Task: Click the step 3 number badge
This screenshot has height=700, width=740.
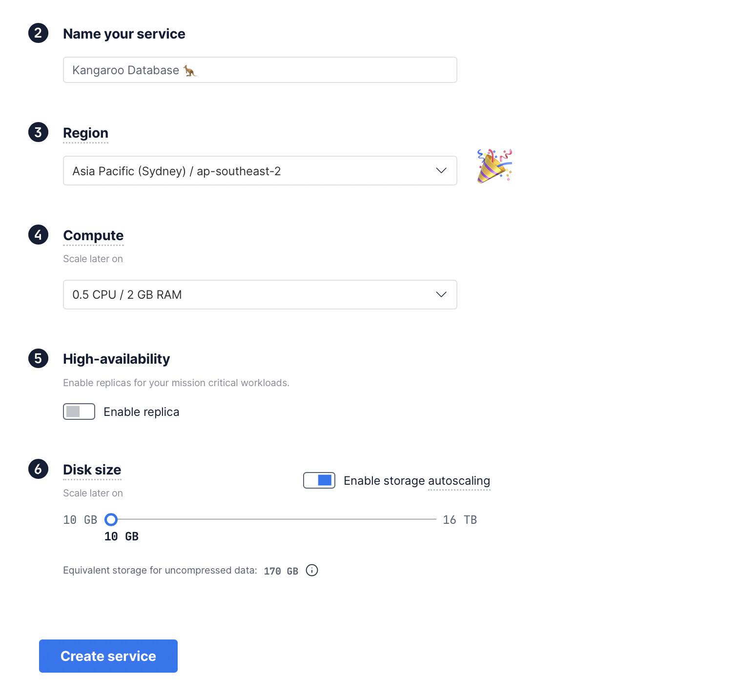Action: click(38, 132)
